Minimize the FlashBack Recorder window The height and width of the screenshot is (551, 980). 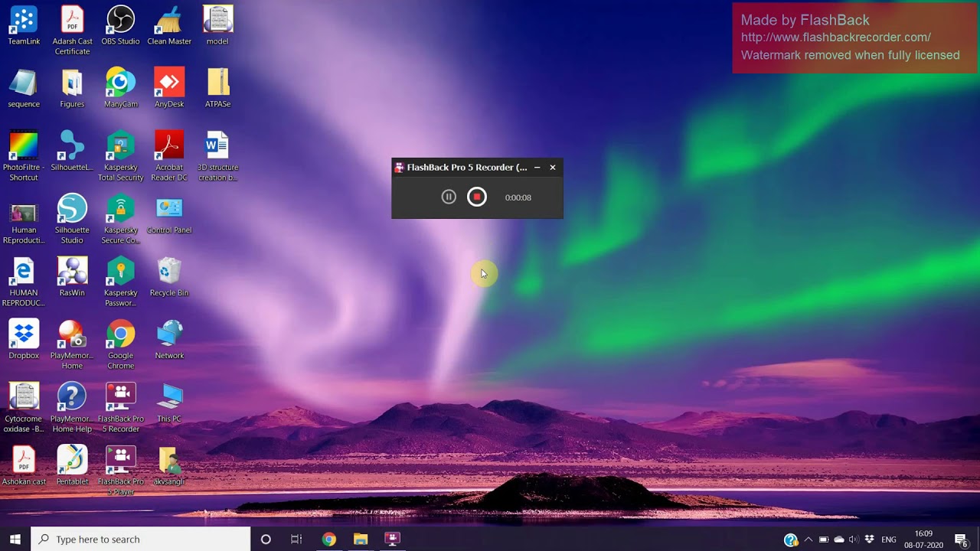coord(537,167)
